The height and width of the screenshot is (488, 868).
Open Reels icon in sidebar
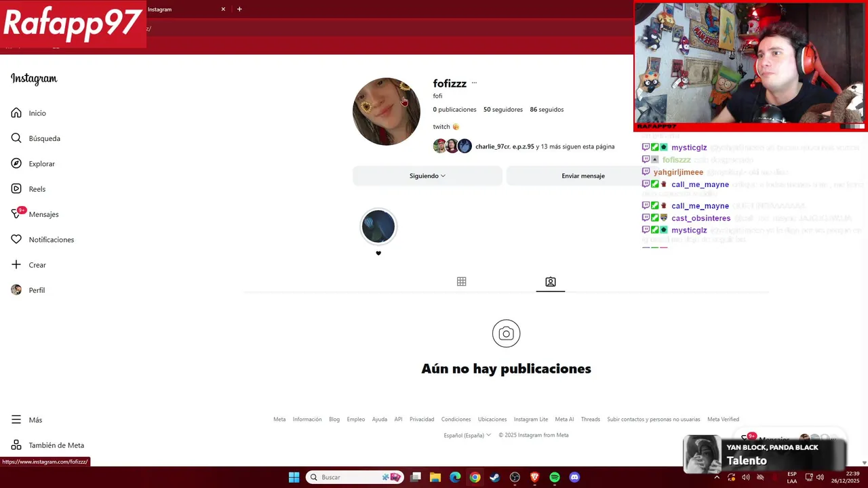point(16,189)
